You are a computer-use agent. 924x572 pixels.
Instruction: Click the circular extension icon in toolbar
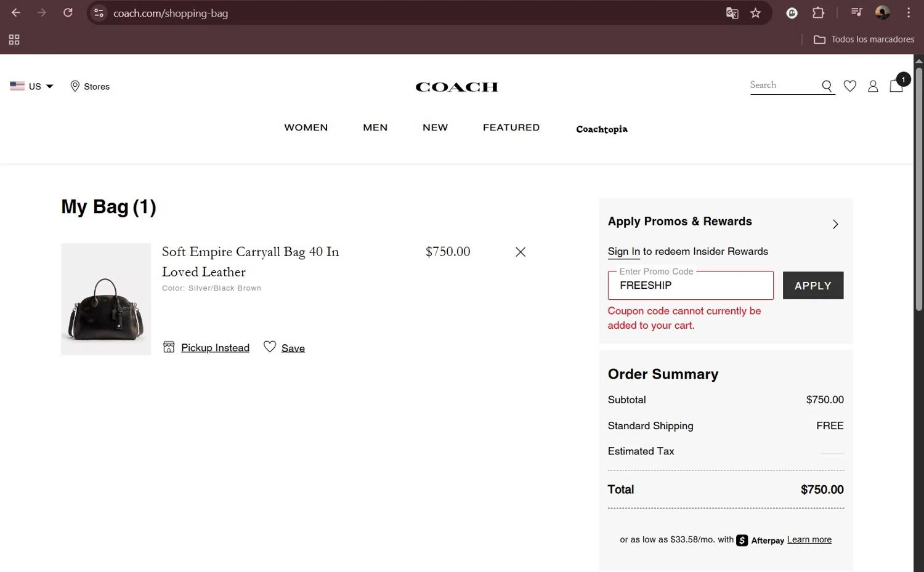(792, 12)
